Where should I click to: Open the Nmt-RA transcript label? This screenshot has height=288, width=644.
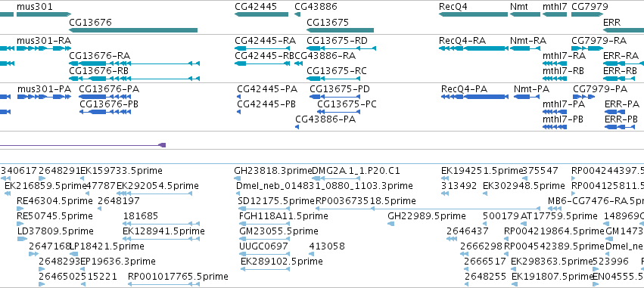[x=528, y=41]
